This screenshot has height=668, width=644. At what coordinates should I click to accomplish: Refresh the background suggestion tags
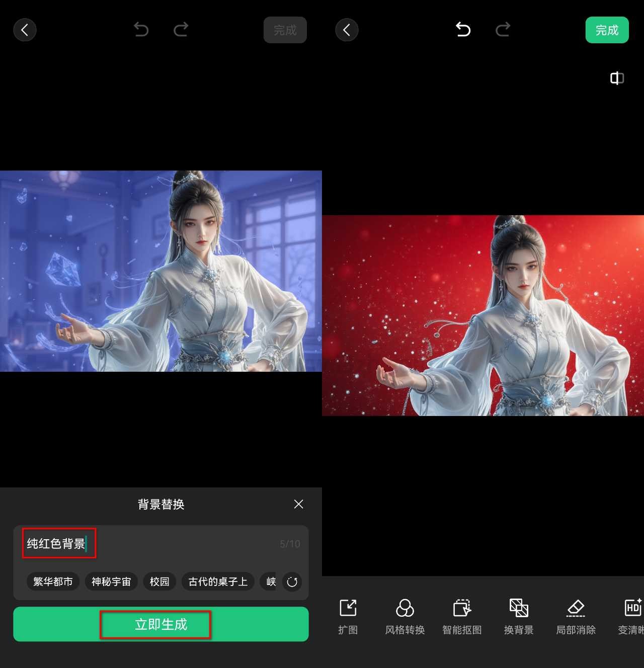pos(292,582)
